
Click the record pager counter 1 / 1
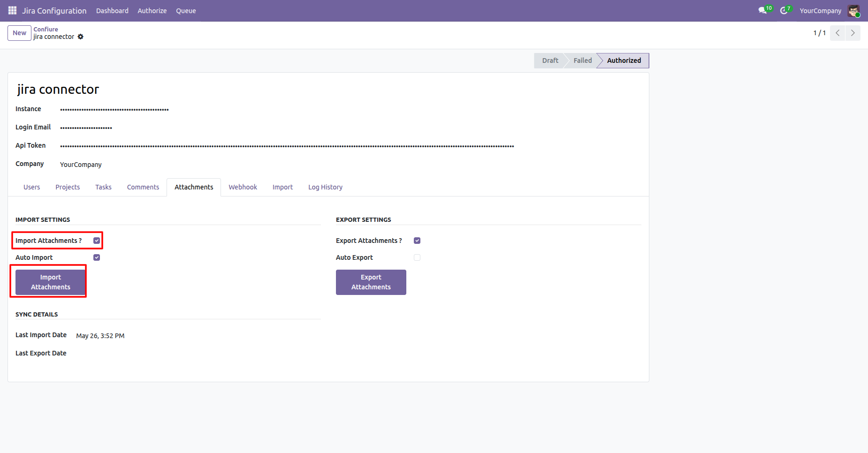pos(820,33)
